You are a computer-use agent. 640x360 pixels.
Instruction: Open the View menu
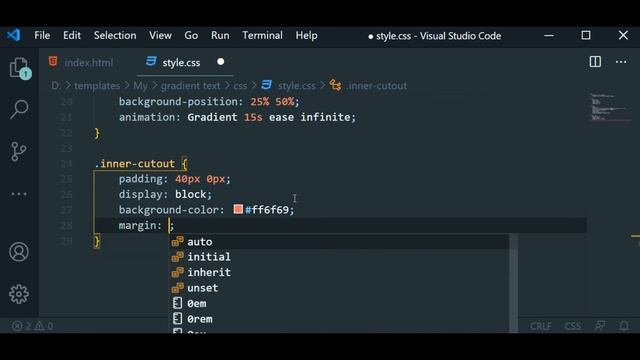160,36
